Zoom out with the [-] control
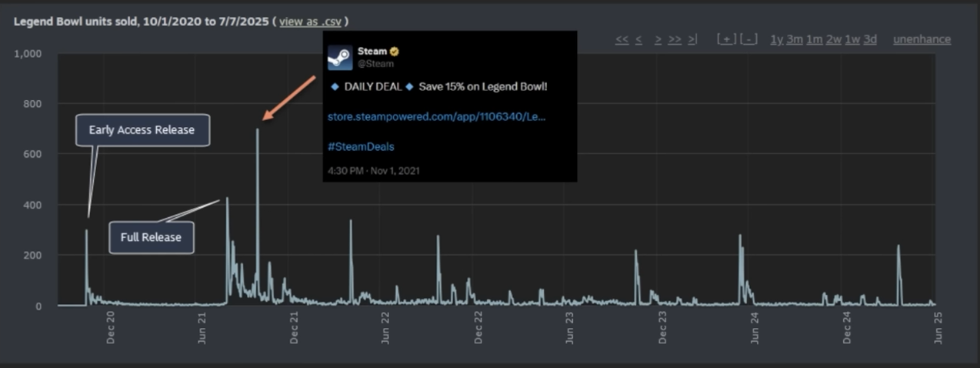This screenshot has width=980, height=368. pos(748,39)
